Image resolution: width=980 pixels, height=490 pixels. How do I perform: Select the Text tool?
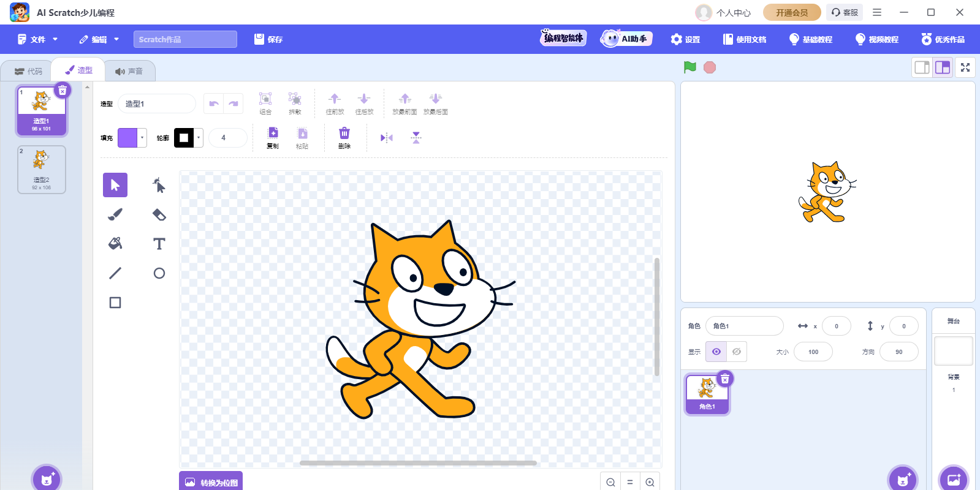tap(159, 244)
